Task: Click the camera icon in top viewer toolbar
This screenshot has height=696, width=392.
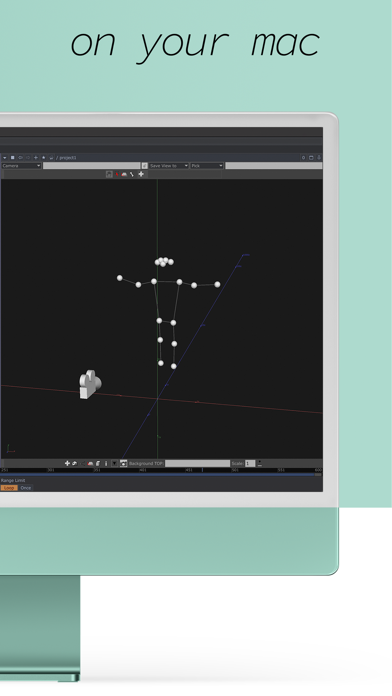Action: 124,174
